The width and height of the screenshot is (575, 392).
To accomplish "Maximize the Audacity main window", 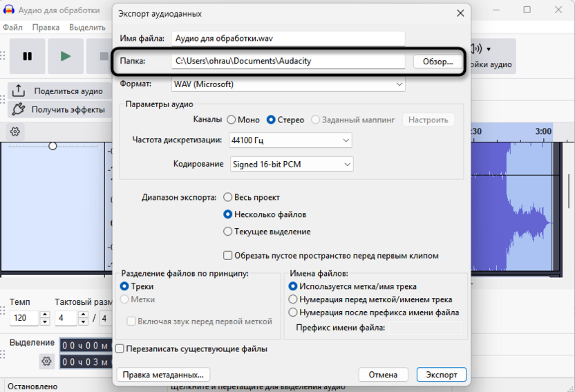I will tap(527, 10).
